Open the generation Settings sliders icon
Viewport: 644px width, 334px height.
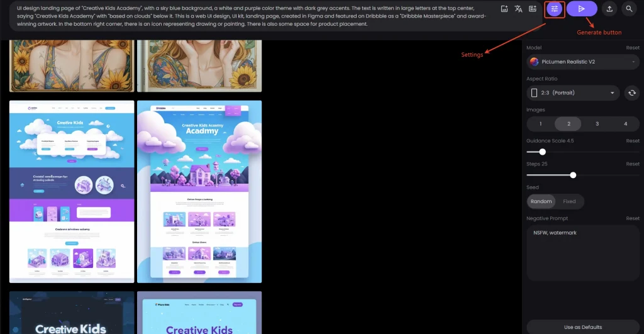554,9
